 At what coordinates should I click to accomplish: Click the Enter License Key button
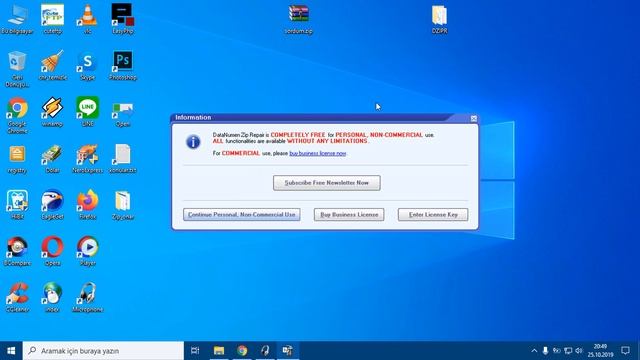433,215
